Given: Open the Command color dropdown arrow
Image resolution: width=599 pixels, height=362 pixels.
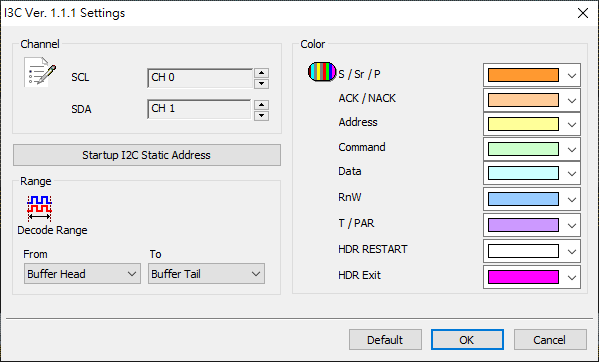Looking at the screenshot, I should [571, 149].
